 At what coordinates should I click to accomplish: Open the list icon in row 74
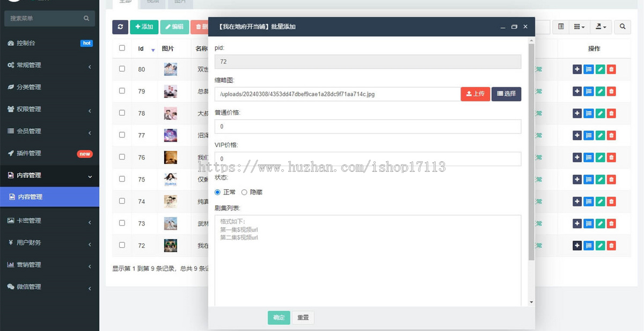pyautogui.click(x=589, y=202)
